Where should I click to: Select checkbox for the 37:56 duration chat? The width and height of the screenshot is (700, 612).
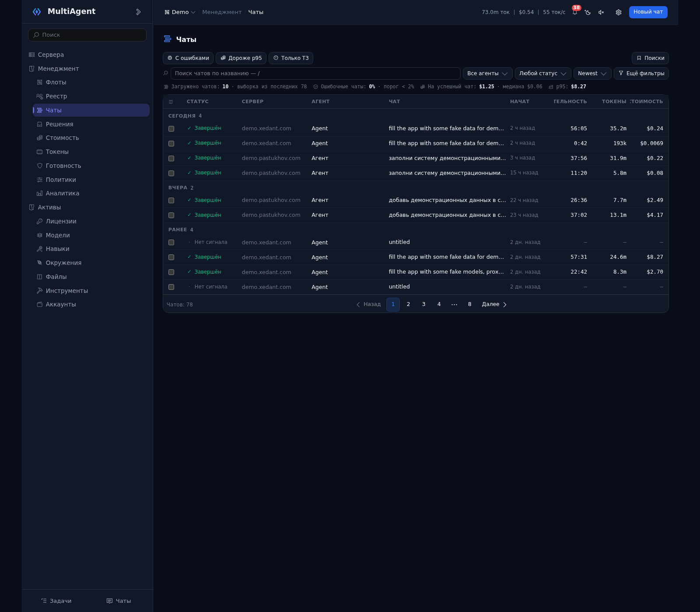pos(171,158)
